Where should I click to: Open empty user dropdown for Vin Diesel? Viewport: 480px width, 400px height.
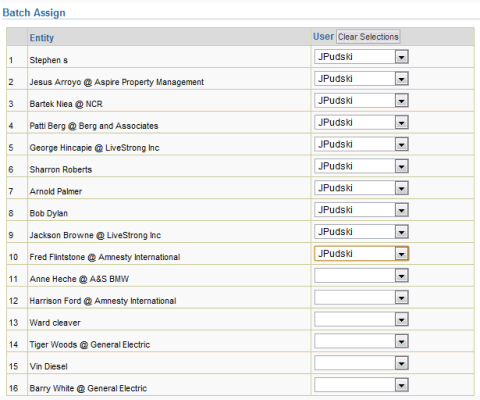361,363
